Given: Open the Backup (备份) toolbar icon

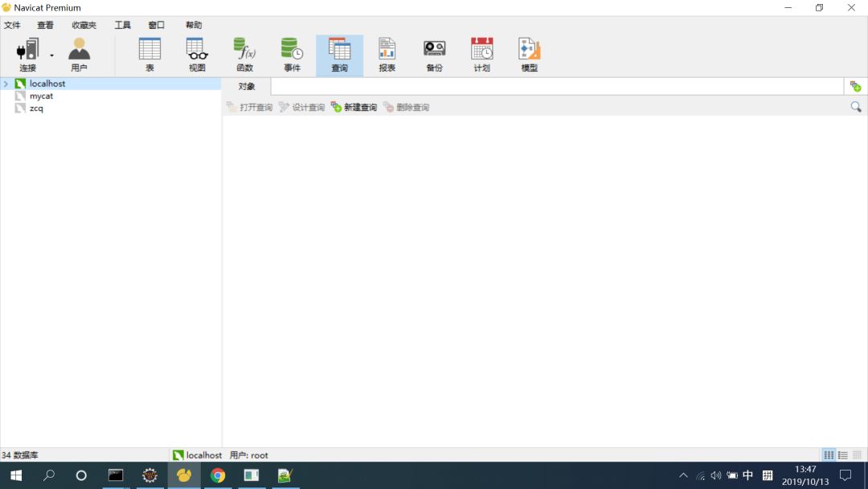Looking at the screenshot, I should tap(435, 55).
